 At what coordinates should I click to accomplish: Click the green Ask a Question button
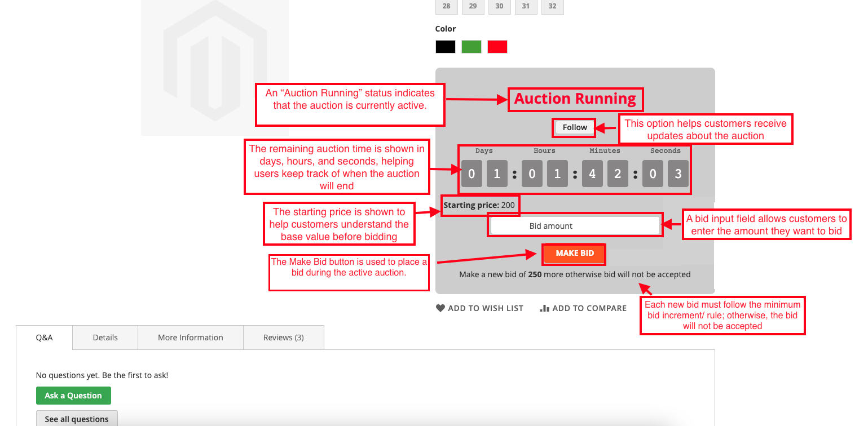pyautogui.click(x=73, y=396)
